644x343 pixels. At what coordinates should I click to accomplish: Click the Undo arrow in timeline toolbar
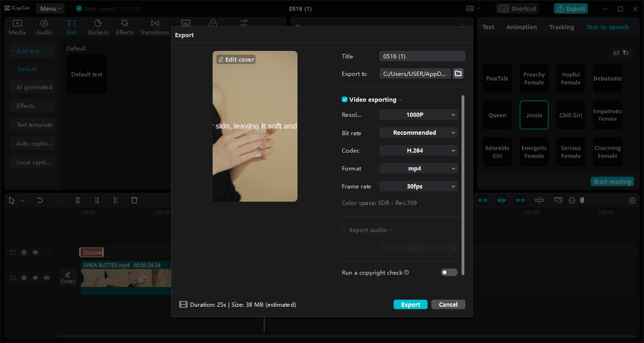[x=40, y=200]
